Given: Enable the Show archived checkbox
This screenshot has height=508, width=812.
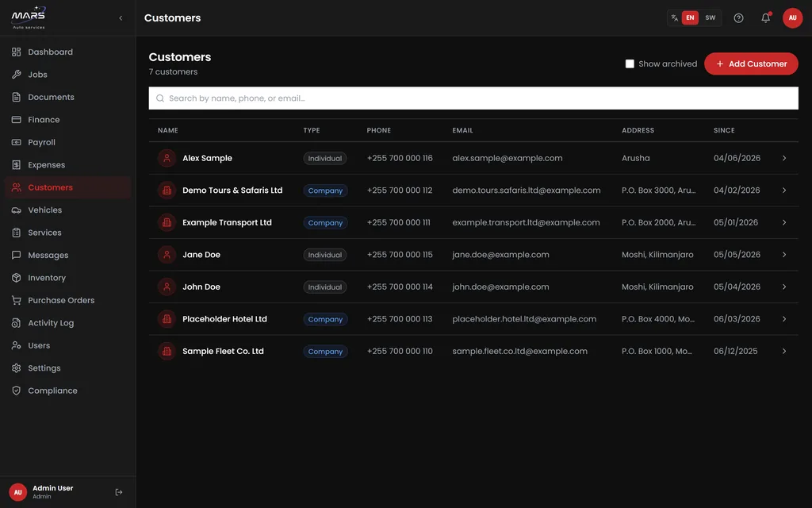Looking at the screenshot, I should point(630,63).
